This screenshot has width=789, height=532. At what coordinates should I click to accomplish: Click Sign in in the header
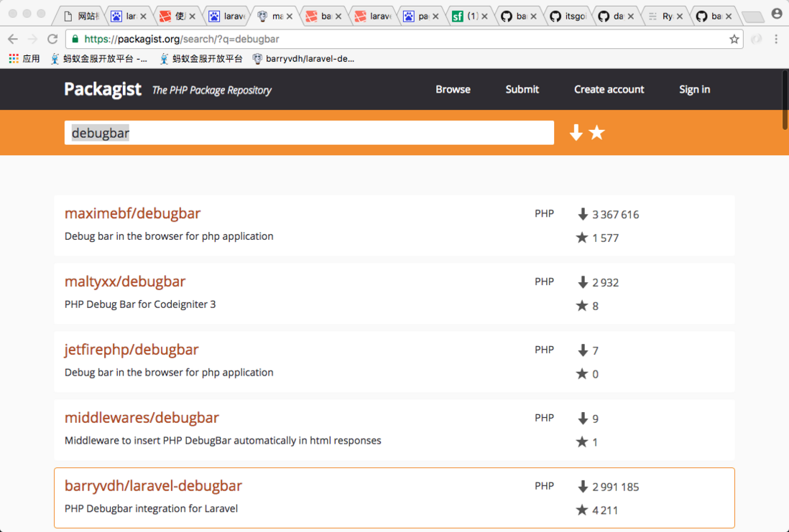click(x=694, y=90)
